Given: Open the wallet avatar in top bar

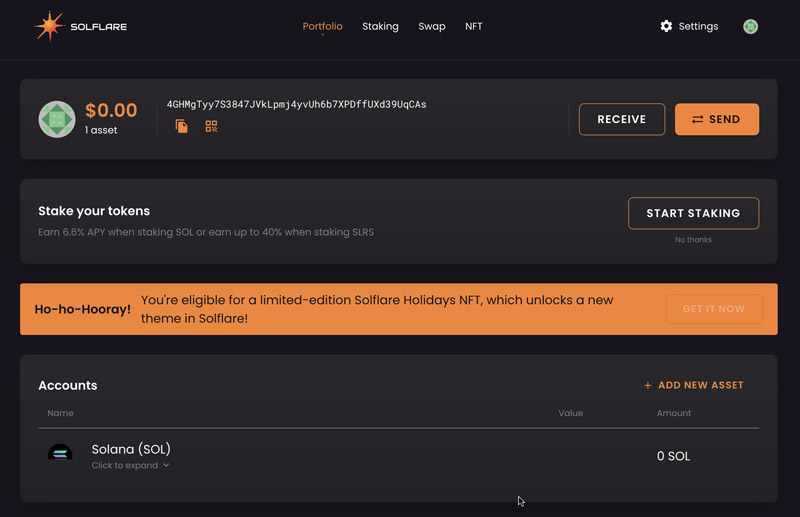Looking at the screenshot, I should coord(750,26).
